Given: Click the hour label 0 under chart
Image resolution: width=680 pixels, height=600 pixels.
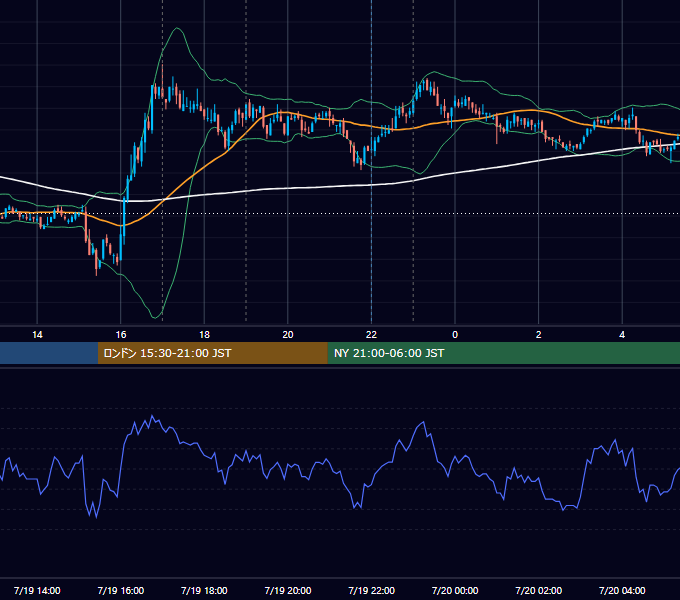Looking at the screenshot, I should tap(455, 335).
